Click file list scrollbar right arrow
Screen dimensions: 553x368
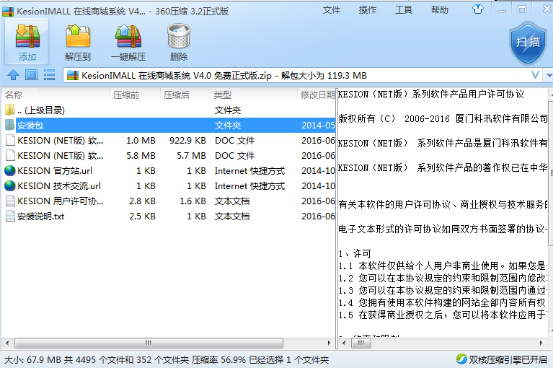329,343
